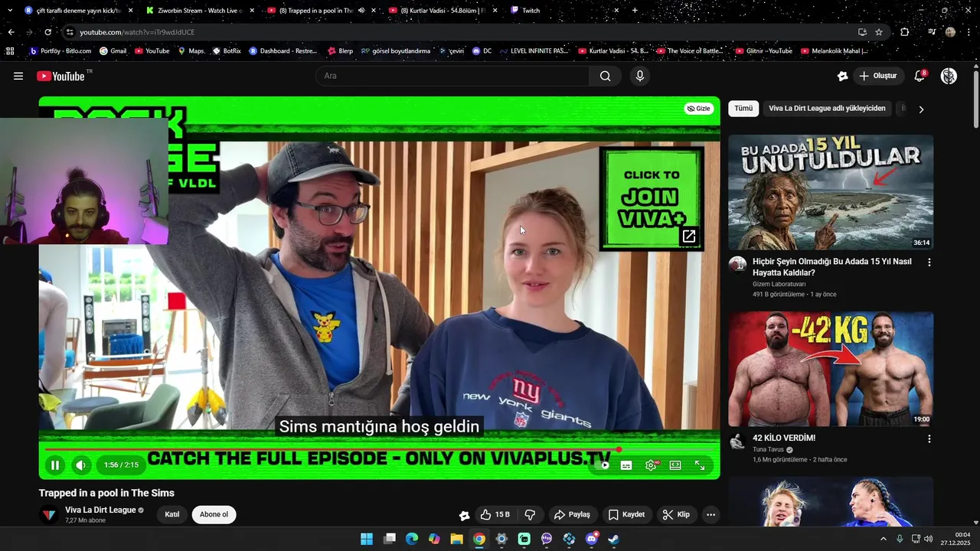Subscribe with the Abone ol button
Viewport: 980px width, 551px height.
click(x=214, y=514)
